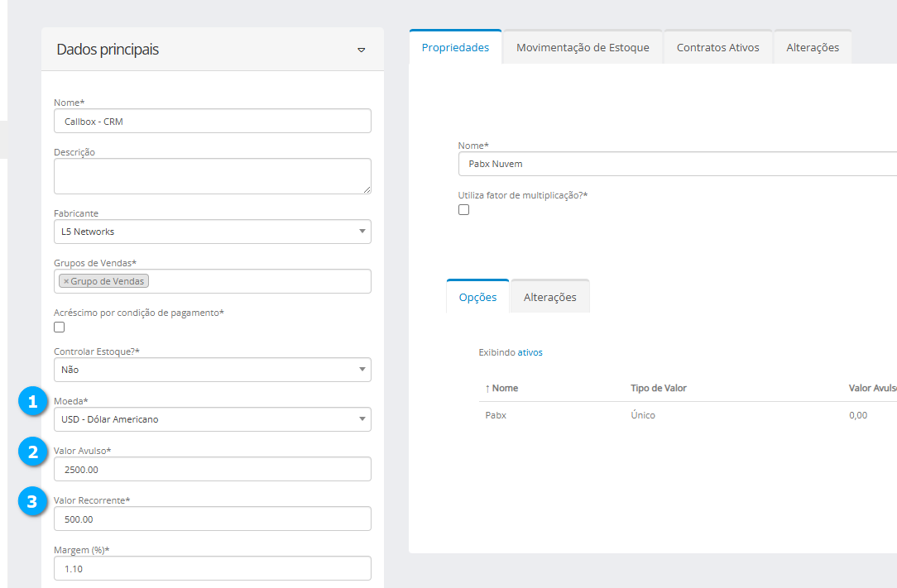Screen dimensions: 897x588
Task: Click the Descrição text area
Action: [x=212, y=176]
